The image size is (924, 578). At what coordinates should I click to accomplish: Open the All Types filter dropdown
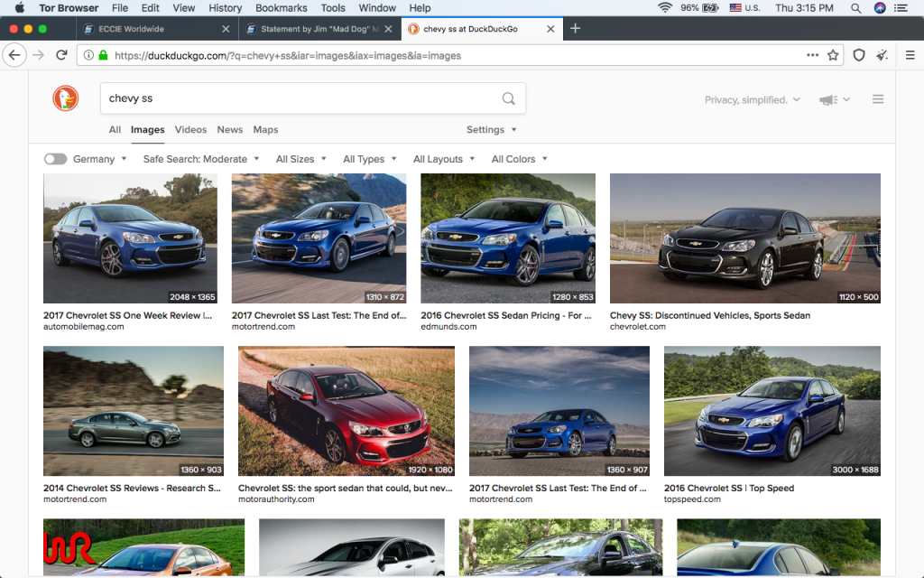click(x=369, y=159)
